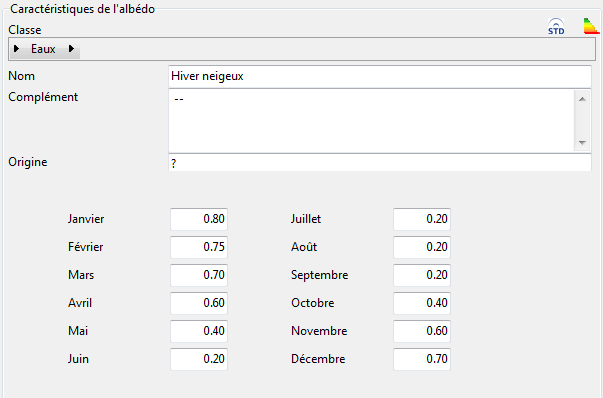Open the submenu arrow right of Eaux
Image resolution: width=603 pixels, height=398 pixels.
point(72,49)
